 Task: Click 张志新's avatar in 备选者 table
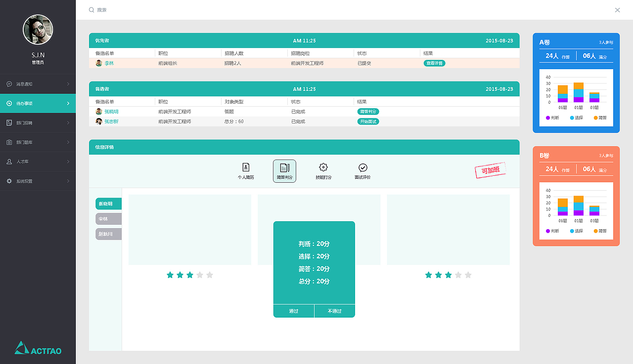(99, 121)
